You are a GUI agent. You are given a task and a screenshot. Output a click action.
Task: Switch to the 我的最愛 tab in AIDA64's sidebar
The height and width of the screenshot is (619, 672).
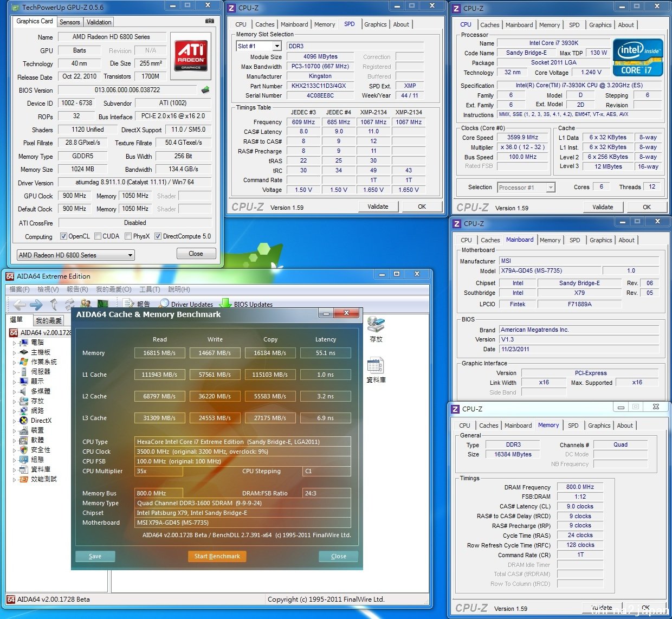pyautogui.click(x=48, y=320)
